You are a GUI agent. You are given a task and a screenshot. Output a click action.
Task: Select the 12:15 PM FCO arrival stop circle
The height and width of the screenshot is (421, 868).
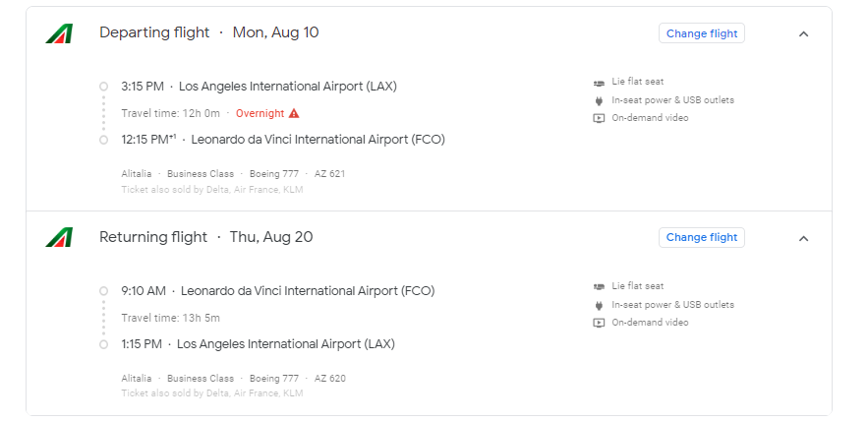(x=103, y=140)
